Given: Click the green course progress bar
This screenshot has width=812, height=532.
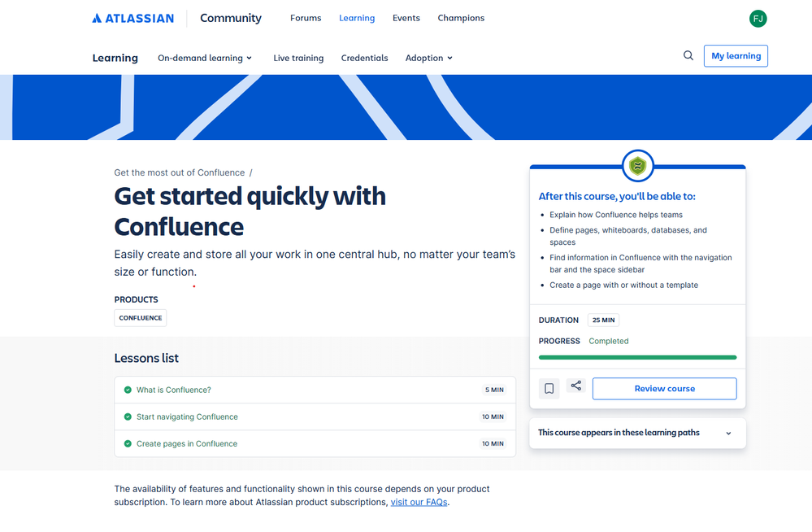Looking at the screenshot, I should pos(637,357).
